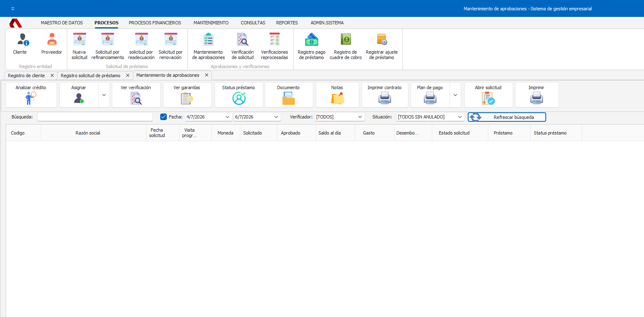Close Registro solicitud de préstamo tab

(128, 76)
